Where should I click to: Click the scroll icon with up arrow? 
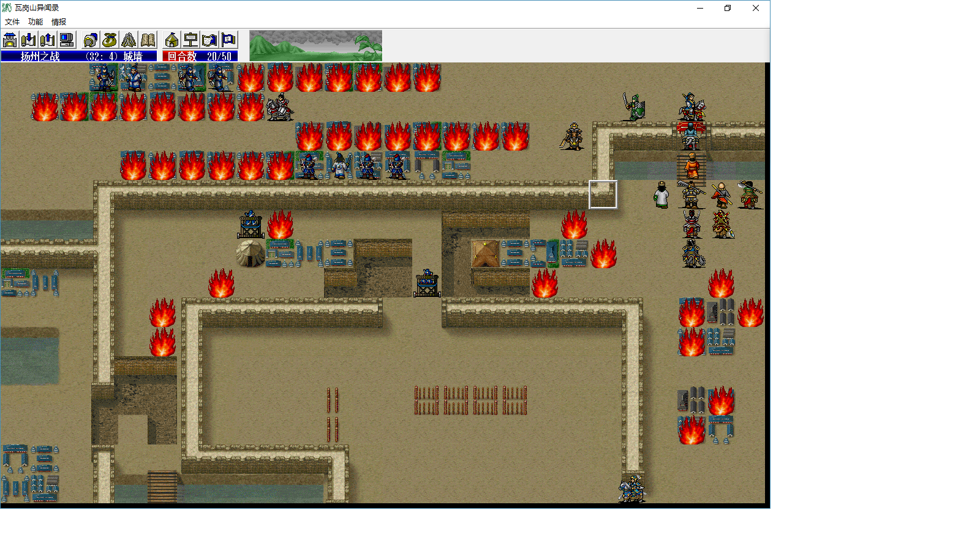(x=48, y=40)
